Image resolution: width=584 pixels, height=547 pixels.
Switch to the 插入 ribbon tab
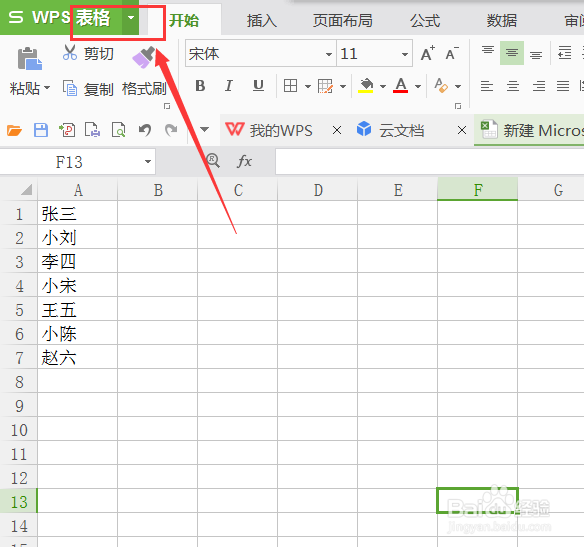click(261, 20)
